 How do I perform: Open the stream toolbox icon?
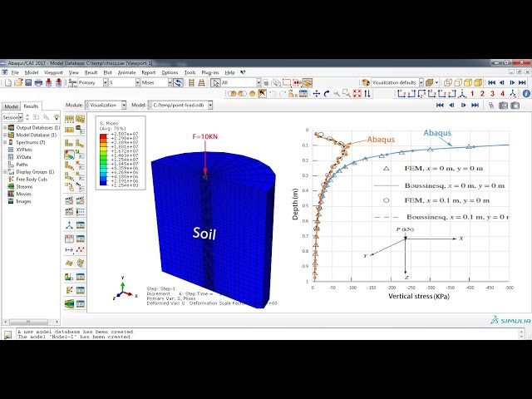click(69, 303)
